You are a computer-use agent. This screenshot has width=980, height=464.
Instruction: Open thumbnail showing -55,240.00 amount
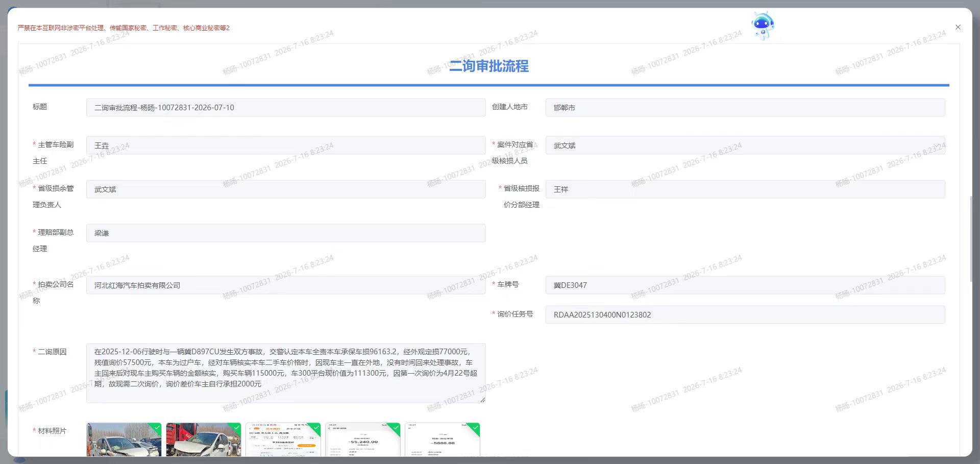pos(362,439)
